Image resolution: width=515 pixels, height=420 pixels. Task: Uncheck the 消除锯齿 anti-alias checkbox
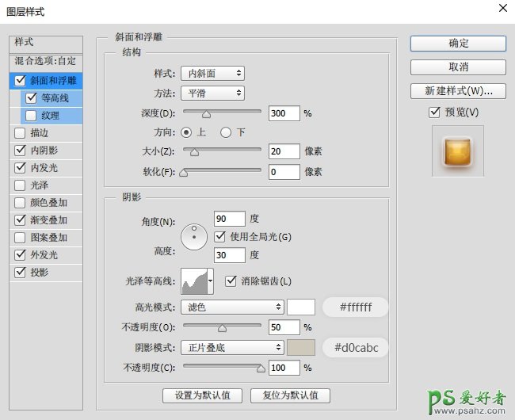[231, 281]
